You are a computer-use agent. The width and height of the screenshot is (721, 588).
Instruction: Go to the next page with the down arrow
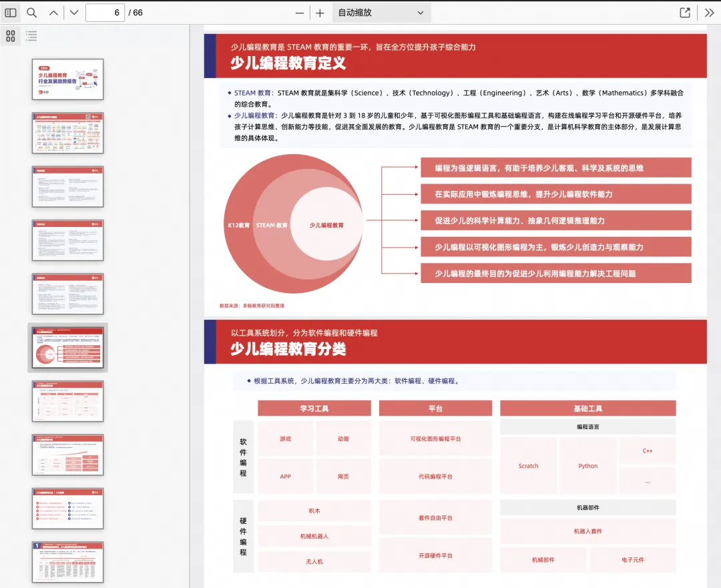(73, 12)
